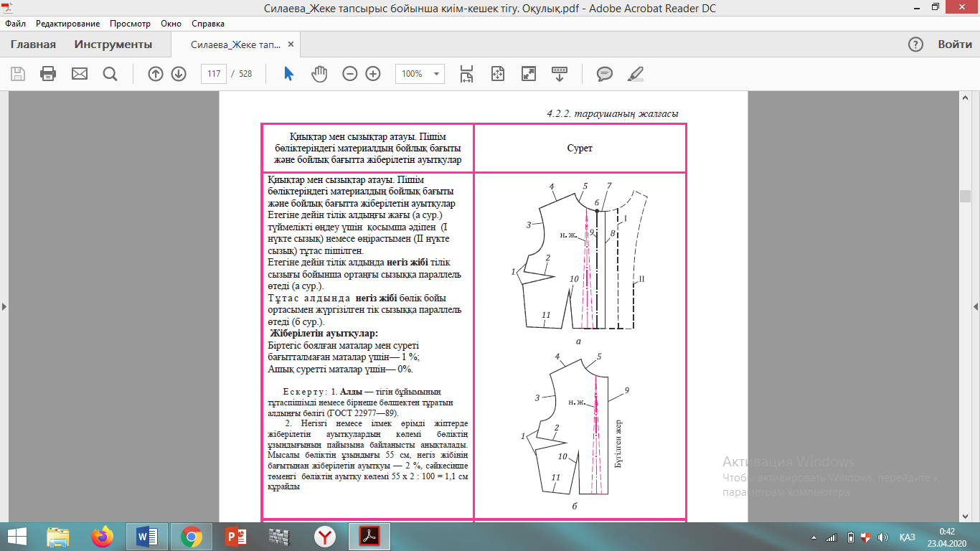The width and height of the screenshot is (980, 551).
Task: Activate the Selection arrow tool
Action: click(x=288, y=74)
